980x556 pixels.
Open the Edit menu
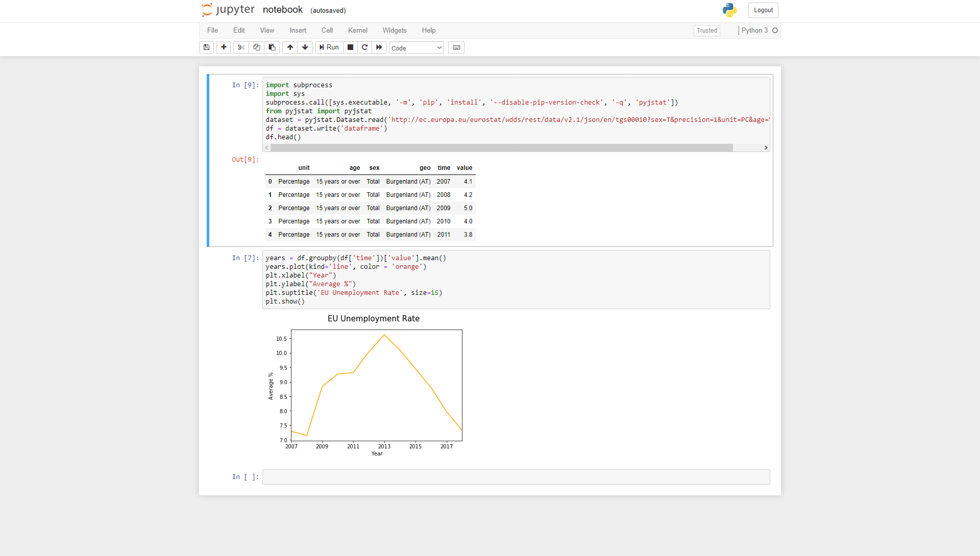239,31
